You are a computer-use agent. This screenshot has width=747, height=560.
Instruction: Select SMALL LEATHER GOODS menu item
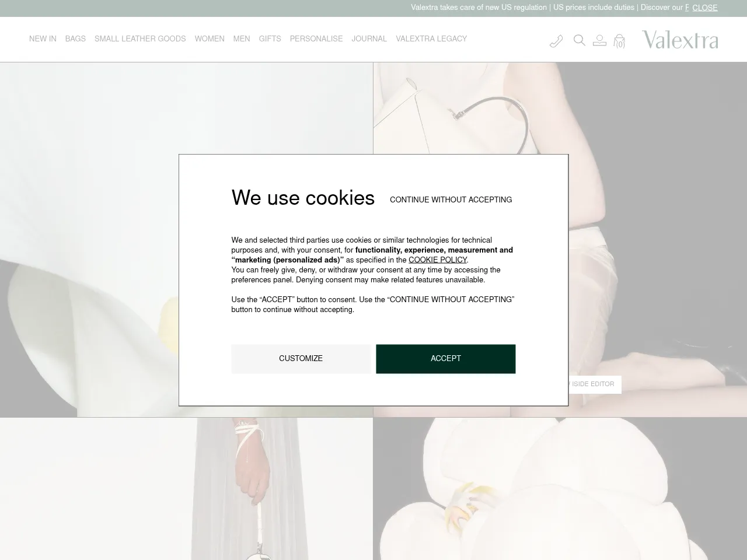coord(140,39)
